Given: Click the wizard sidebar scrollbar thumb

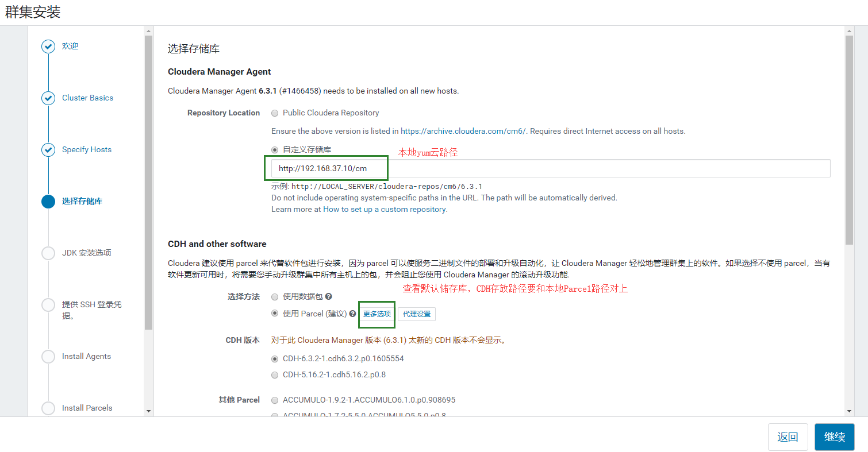Looking at the screenshot, I should click(x=149, y=183).
